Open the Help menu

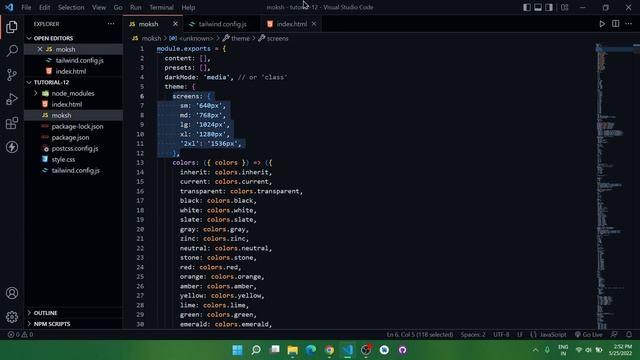coord(188,7)
